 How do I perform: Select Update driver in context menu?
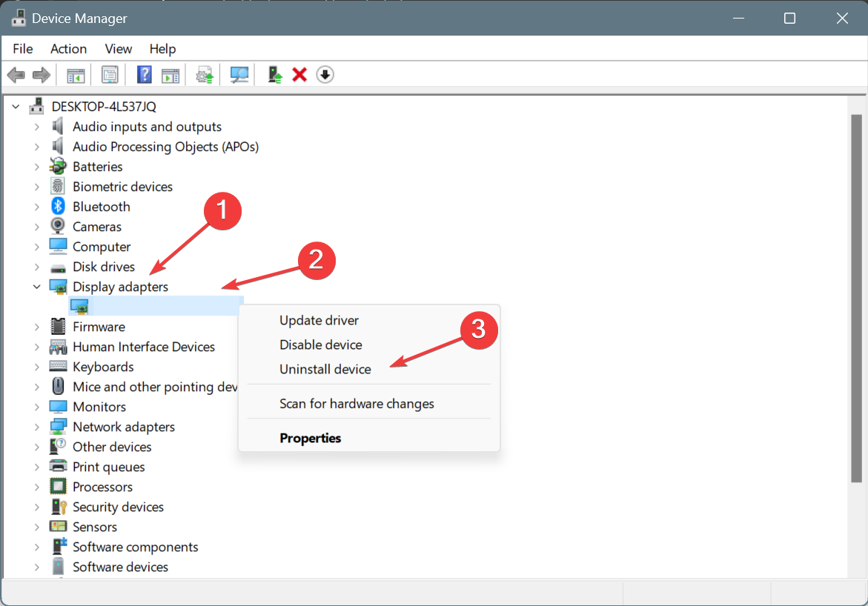tap(319, 320)
